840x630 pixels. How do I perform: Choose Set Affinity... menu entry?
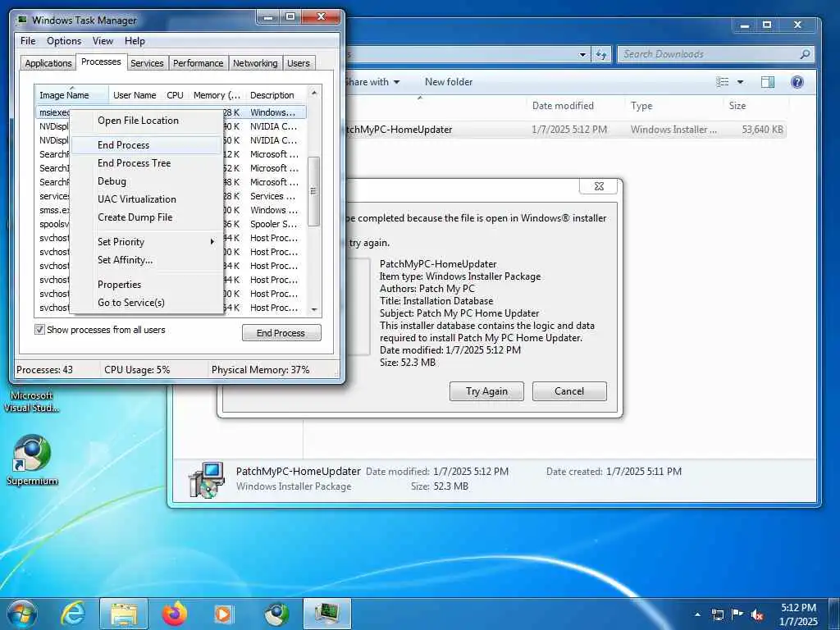pos(146,260)
